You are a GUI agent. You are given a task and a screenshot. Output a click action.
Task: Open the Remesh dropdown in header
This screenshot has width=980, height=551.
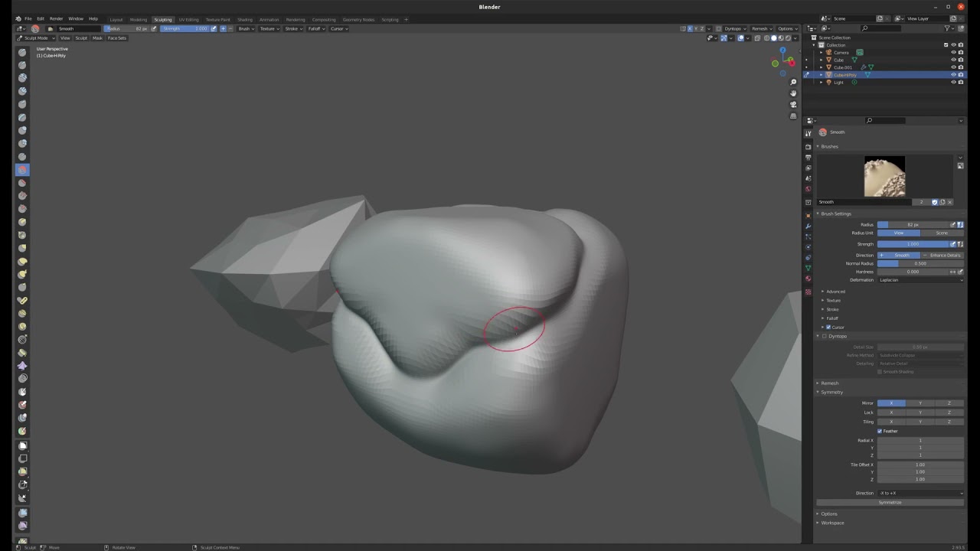point(761,28)
